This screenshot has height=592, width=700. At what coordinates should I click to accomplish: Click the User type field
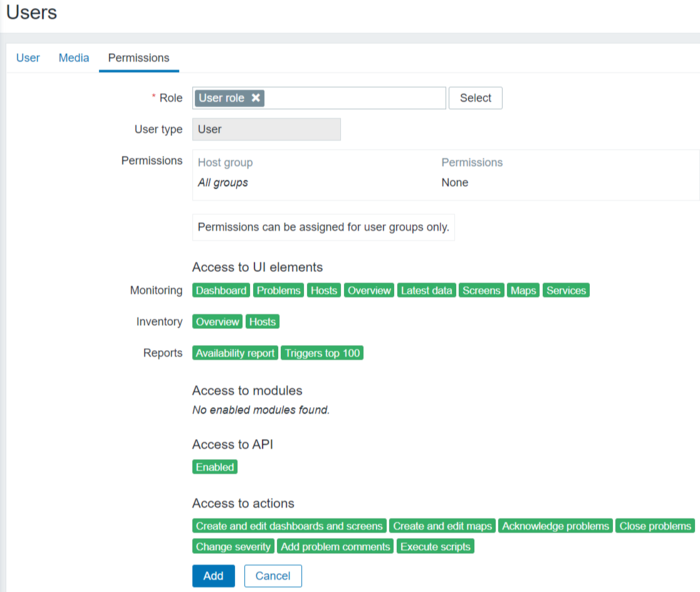[266, 129]
